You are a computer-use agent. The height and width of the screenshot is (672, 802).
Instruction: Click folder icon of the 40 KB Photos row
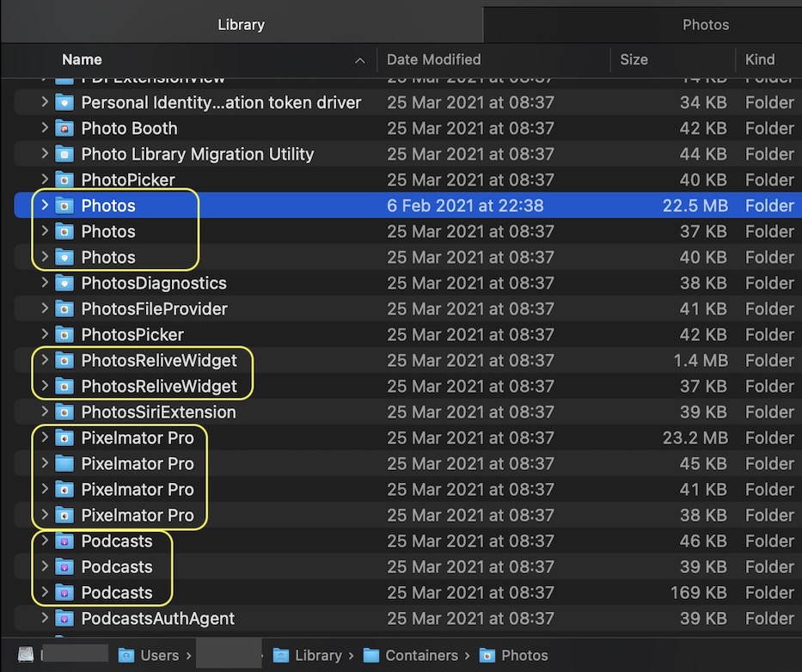(x=64, y=257)
